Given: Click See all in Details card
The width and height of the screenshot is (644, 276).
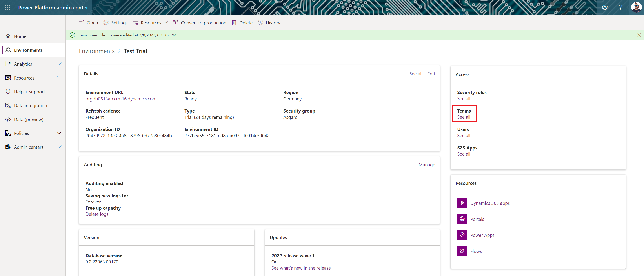Looking at the screenshot, I should pos(416,74).
